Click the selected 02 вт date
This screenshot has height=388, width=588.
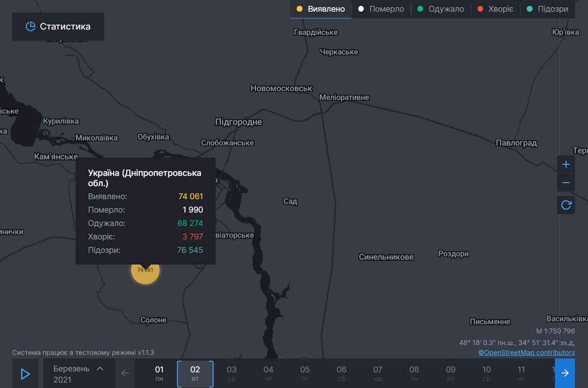(x=195, y=373)
